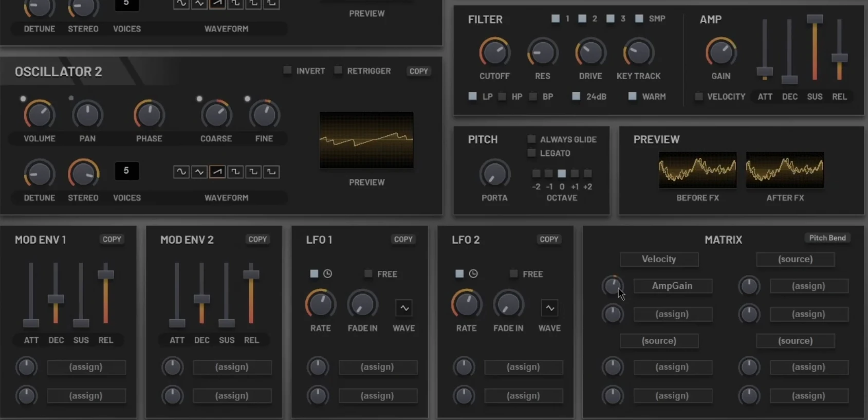The width and height of the screenshot is (868, 420).
Task: Select triangle waveform for Oscillator 2
Action: (x=199, y=172)
